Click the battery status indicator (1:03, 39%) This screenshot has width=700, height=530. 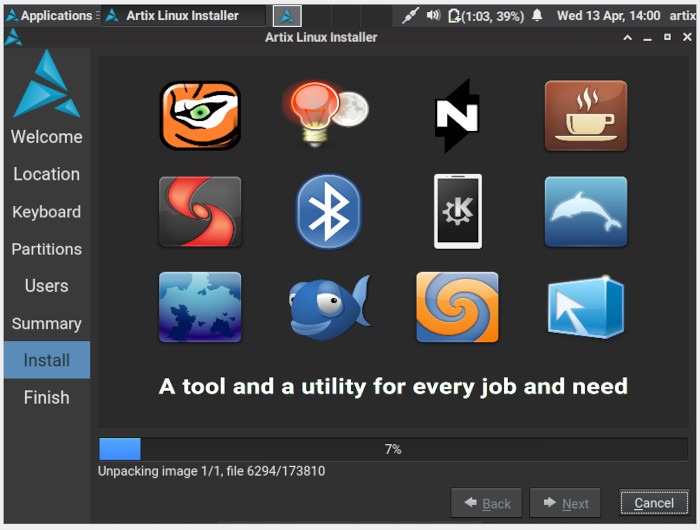point(486,16)
